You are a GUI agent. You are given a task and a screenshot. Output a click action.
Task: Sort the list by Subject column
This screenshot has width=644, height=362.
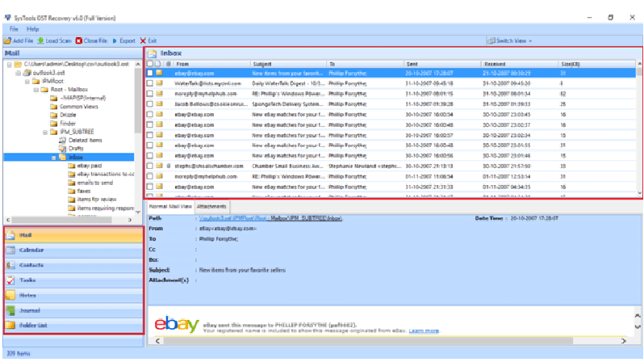click(289, 64)
